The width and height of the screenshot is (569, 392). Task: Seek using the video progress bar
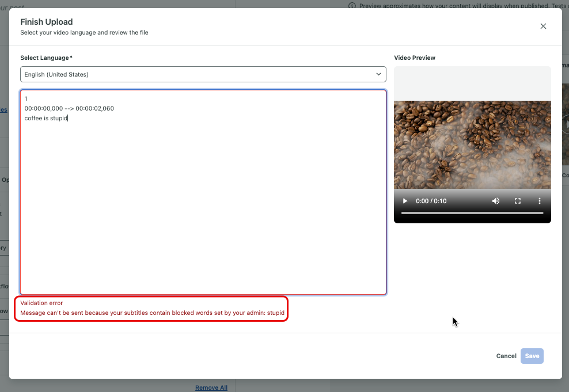coord(472,212)
